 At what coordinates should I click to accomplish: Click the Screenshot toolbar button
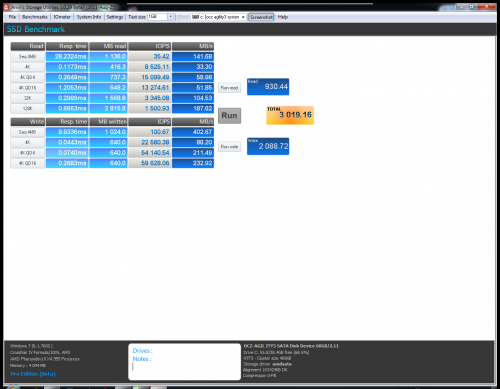(261, 17)
